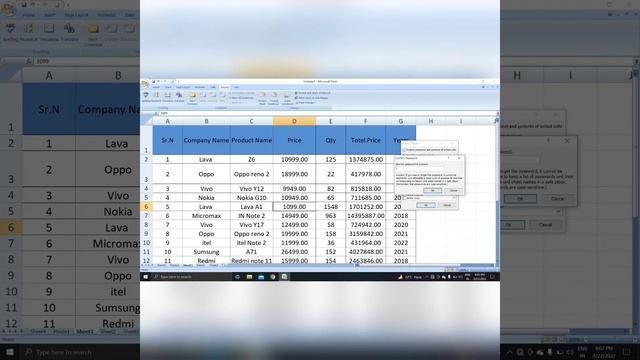
Task: Click Spelling icon in Review ribbon
Action: (146, 97)
